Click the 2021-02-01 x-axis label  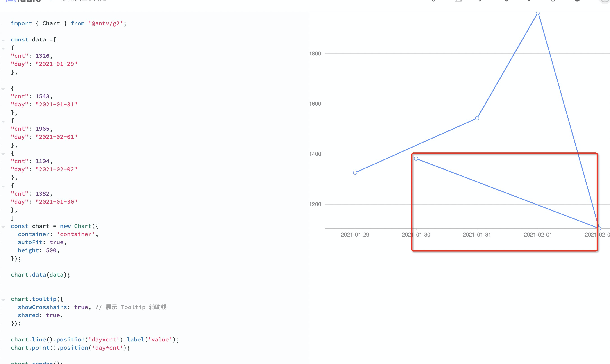click(x=538, y=235)
